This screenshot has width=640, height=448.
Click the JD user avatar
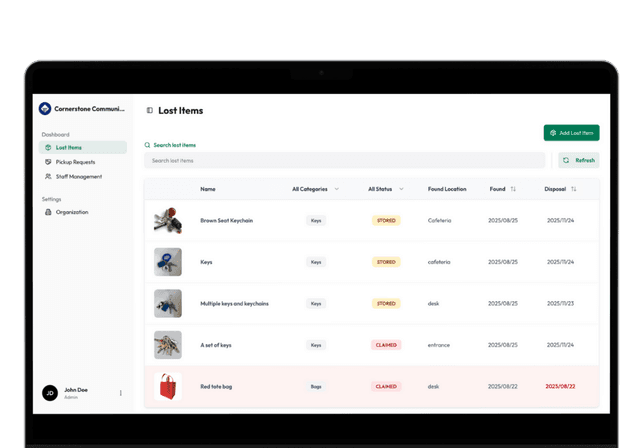[x=49, y=393]
